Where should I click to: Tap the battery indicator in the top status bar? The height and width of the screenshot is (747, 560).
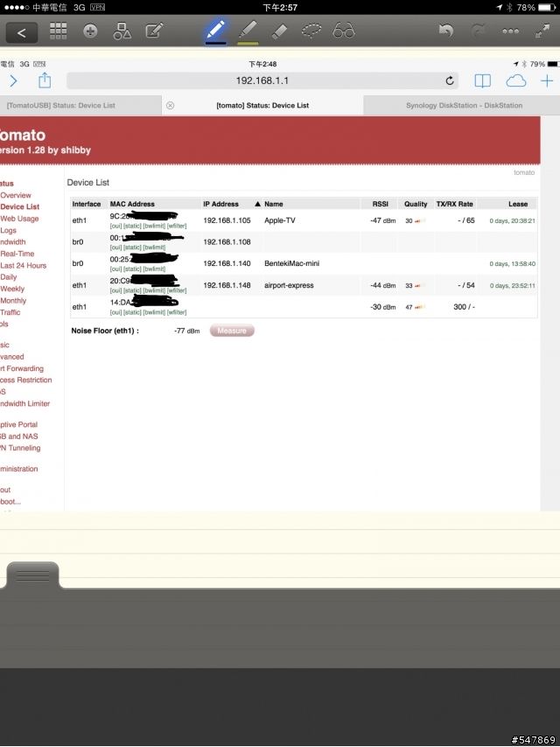(547, 7)
